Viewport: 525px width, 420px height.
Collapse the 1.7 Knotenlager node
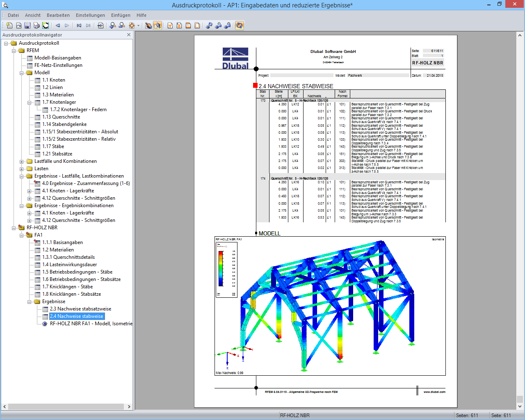(30, 102)
